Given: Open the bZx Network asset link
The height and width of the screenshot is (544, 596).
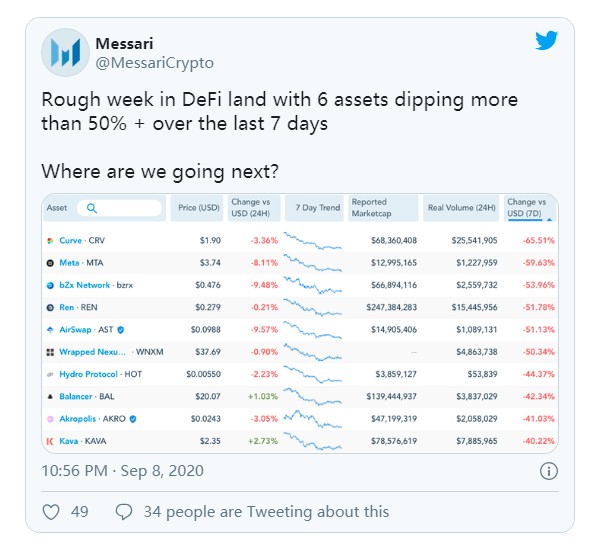Looking at the screenshot, I should [x=84, y=285].
